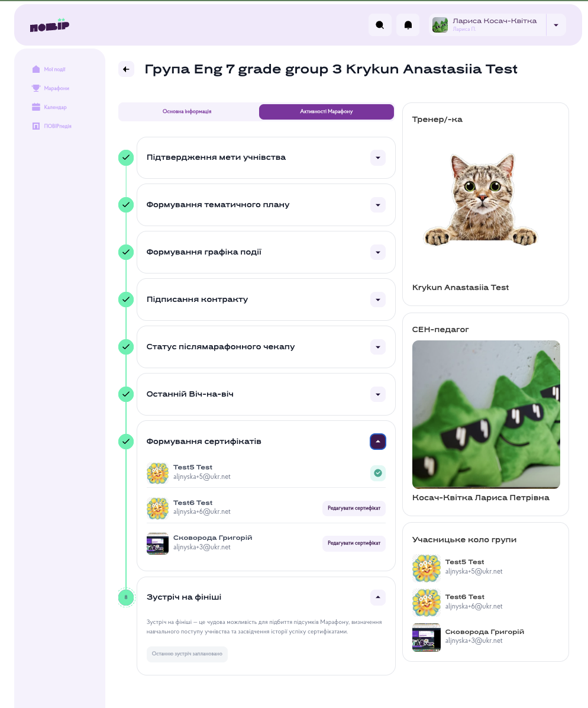Click Редагувати сертифікат for Сковорода Григорій
The width and height of the screenshot is (588, 708).
[354, 543]
